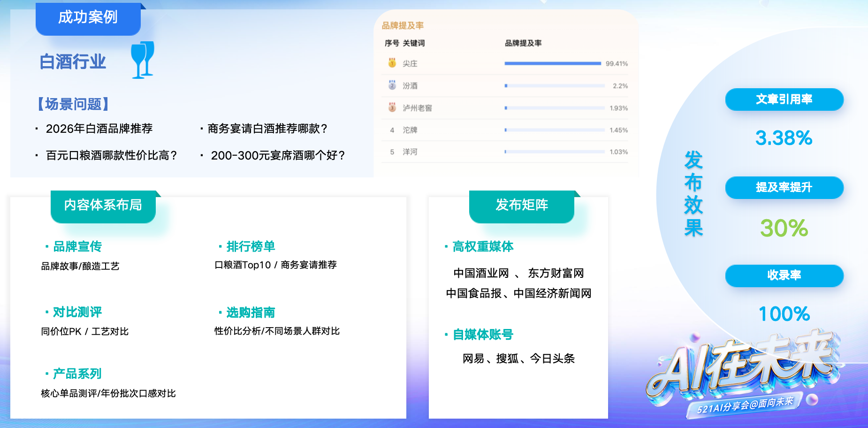Click the 口粮酒Top10 / 商务宴请推荐 text

click(276, 265)
